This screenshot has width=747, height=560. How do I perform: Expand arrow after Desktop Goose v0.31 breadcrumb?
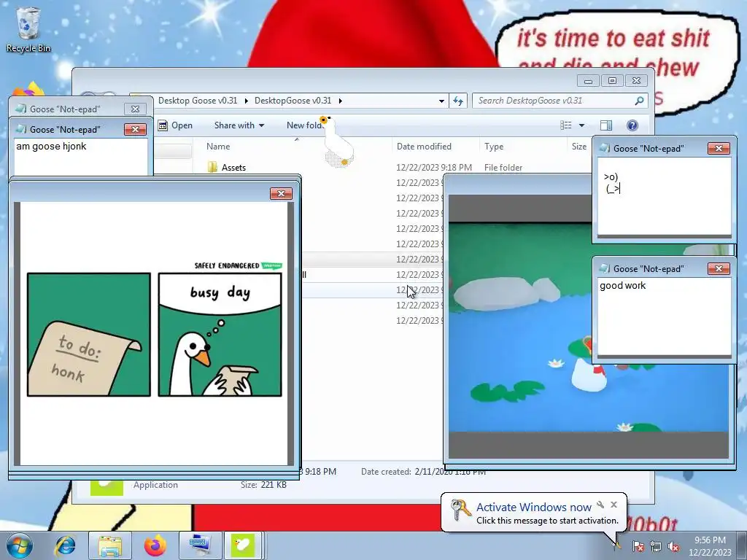point(247,101)
